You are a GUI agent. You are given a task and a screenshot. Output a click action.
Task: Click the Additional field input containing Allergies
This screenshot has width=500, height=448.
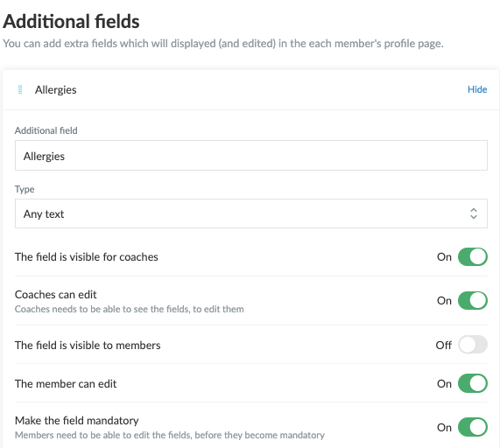click(x=251, y=156)
